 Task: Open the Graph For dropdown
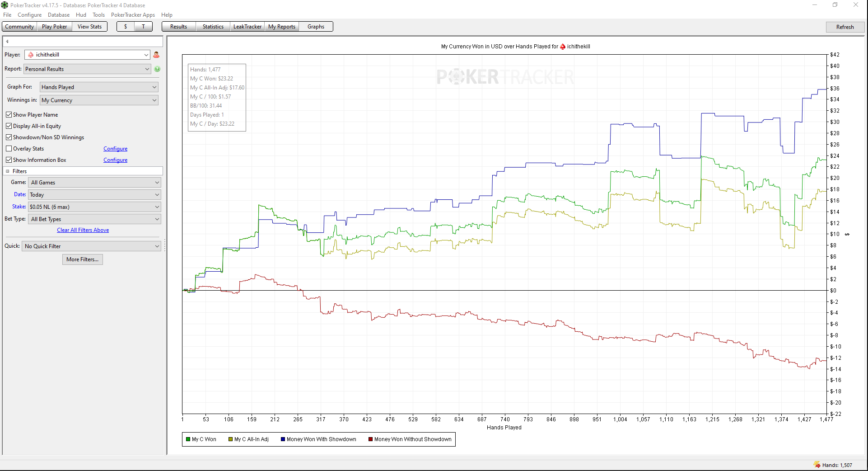click(99, 87)
